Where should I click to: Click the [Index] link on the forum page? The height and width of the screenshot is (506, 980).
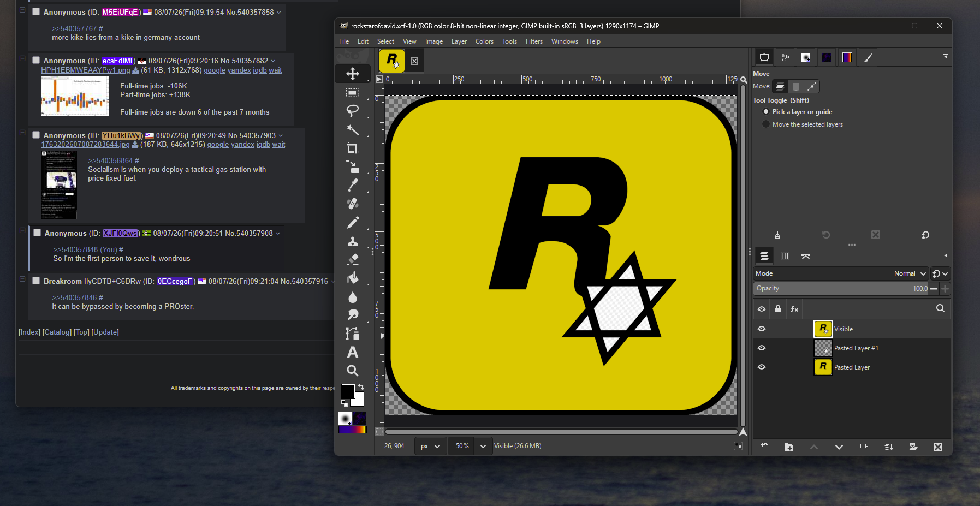pos(29,332)
